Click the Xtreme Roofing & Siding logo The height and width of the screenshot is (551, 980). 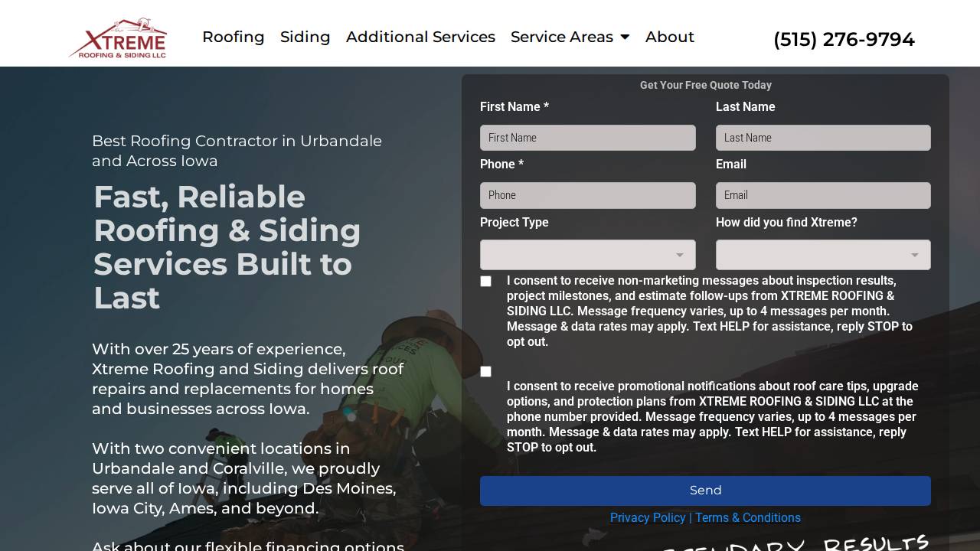tap(118, 38)
